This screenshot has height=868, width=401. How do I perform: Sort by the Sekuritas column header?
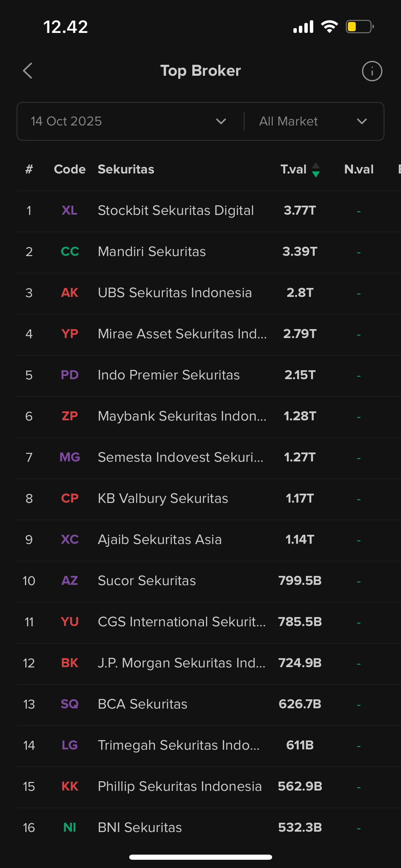tap(126, 169)
